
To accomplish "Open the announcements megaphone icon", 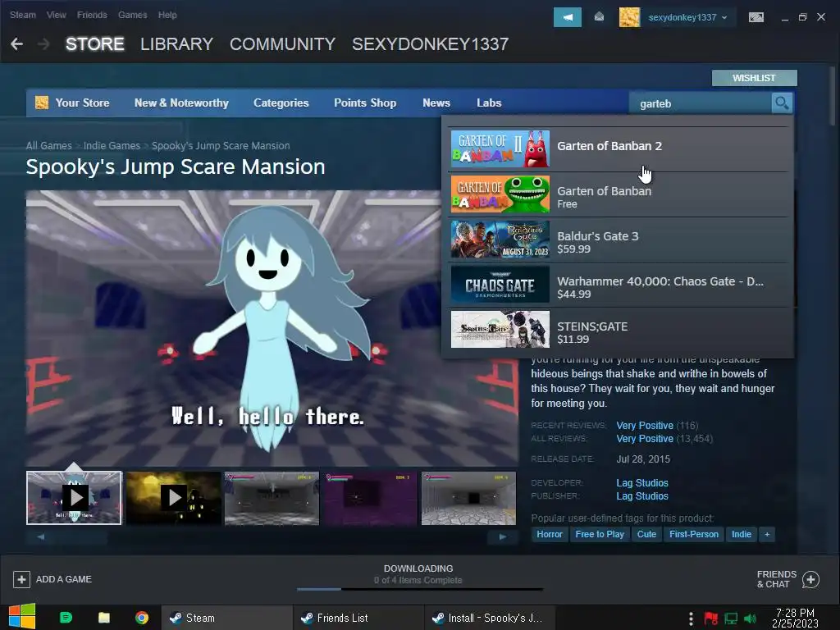I will pos(568,17).
